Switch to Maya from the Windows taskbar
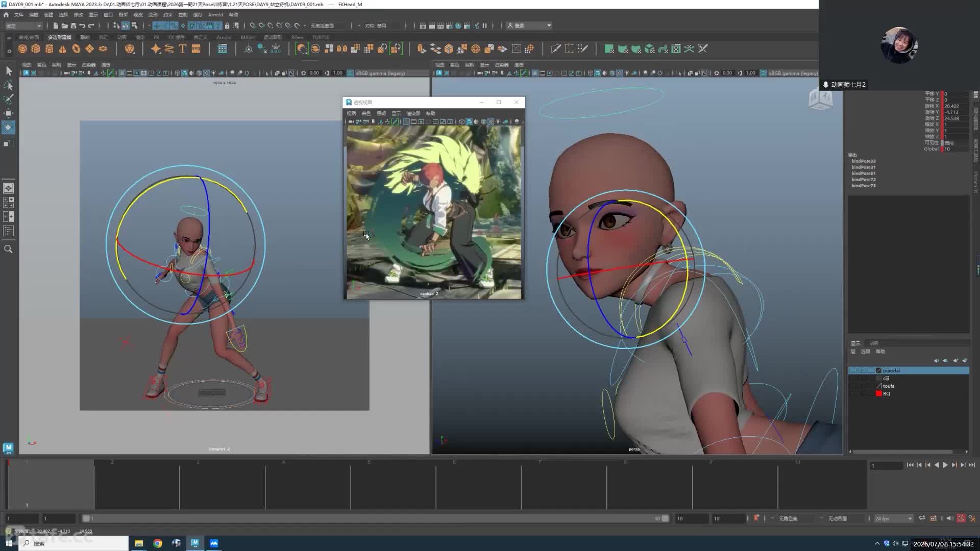980x551 pixels. [x=195, y=543]
